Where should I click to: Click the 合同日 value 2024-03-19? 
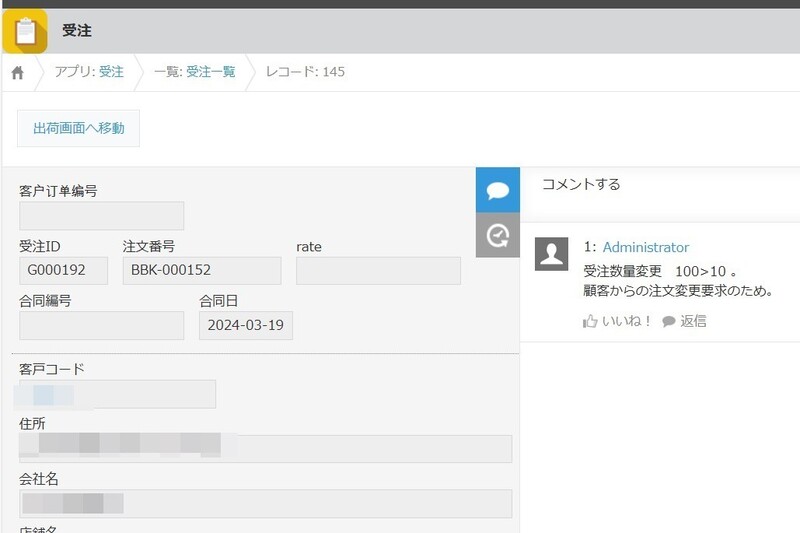tap(246, 325)
